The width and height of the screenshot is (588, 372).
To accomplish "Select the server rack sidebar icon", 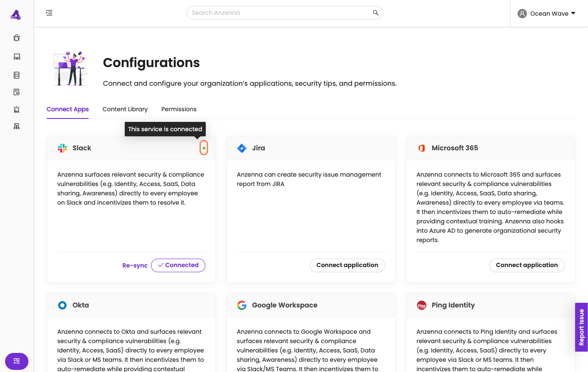I will 17,75.
